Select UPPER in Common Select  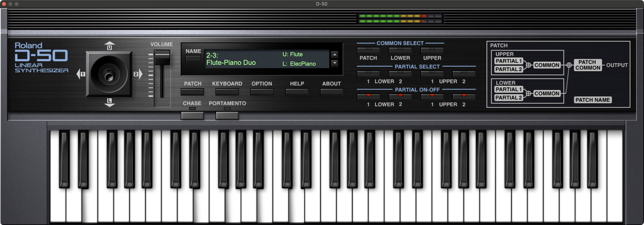coord(432,50)
